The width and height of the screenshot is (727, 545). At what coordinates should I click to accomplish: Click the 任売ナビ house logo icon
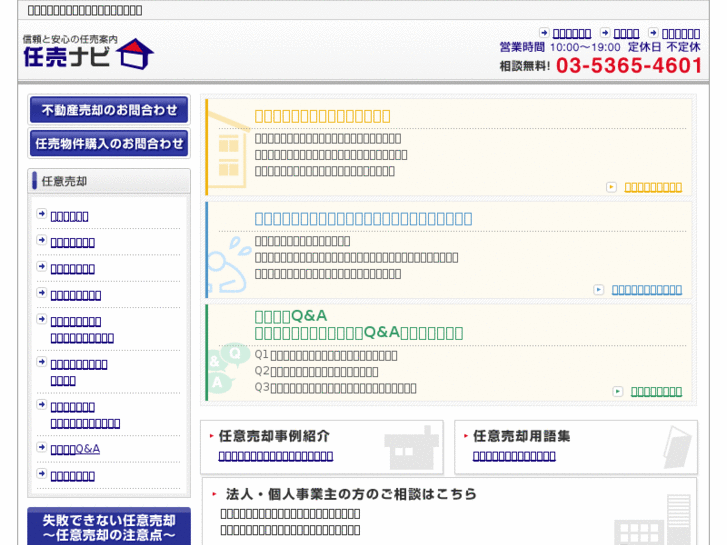click(136, 54)
